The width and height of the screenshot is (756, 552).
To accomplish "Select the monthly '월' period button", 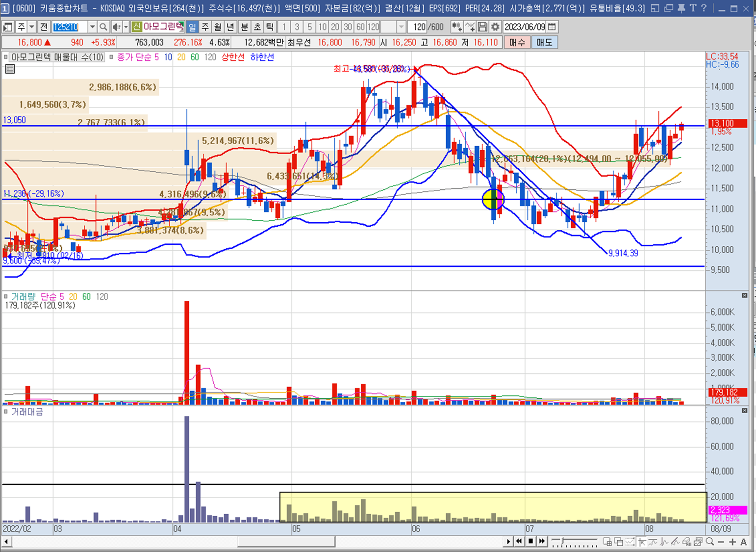I will [x=218, y=27].
